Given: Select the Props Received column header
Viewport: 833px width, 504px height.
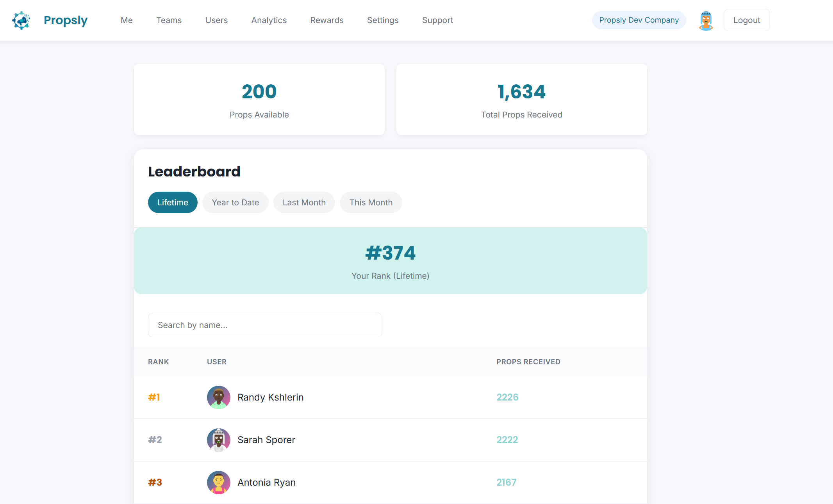Looking at the screenshot, I should click(x=528, y=362).
